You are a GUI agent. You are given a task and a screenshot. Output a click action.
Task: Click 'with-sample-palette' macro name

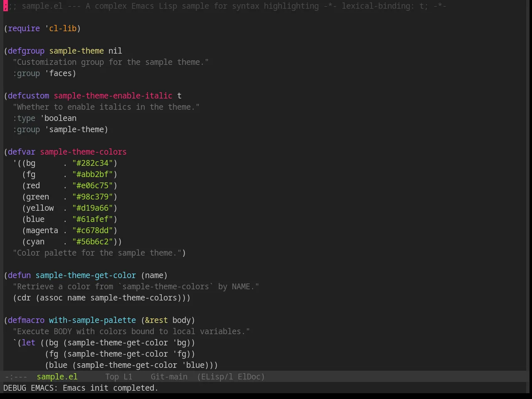92,320
